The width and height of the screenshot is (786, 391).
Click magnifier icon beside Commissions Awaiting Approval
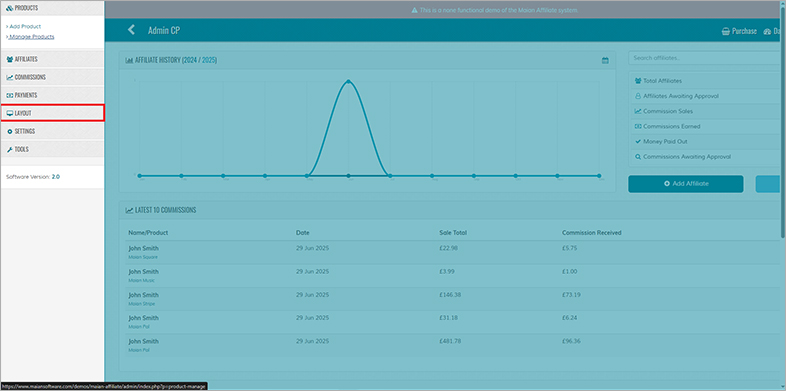click(x=638, y=157)
